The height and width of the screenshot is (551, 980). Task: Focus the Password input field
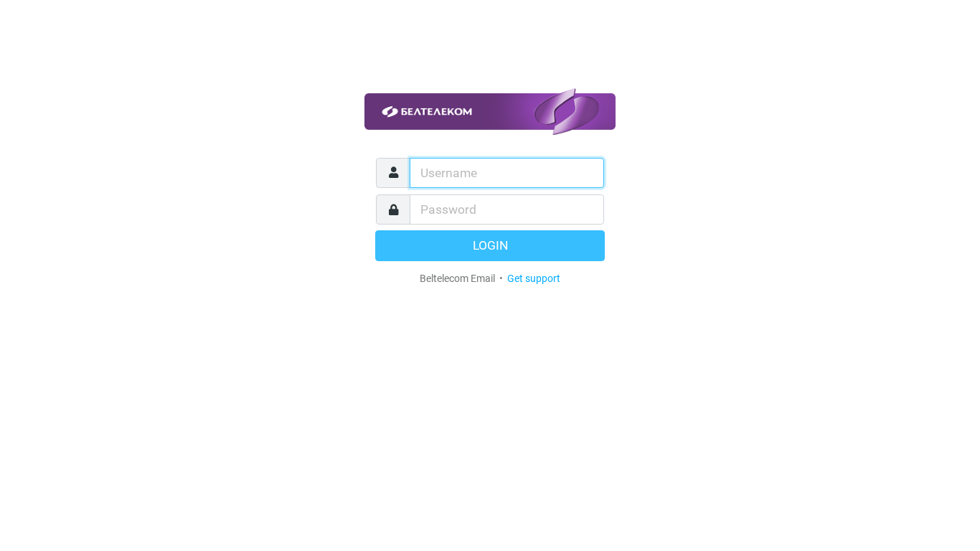click(x=507, y=209)
